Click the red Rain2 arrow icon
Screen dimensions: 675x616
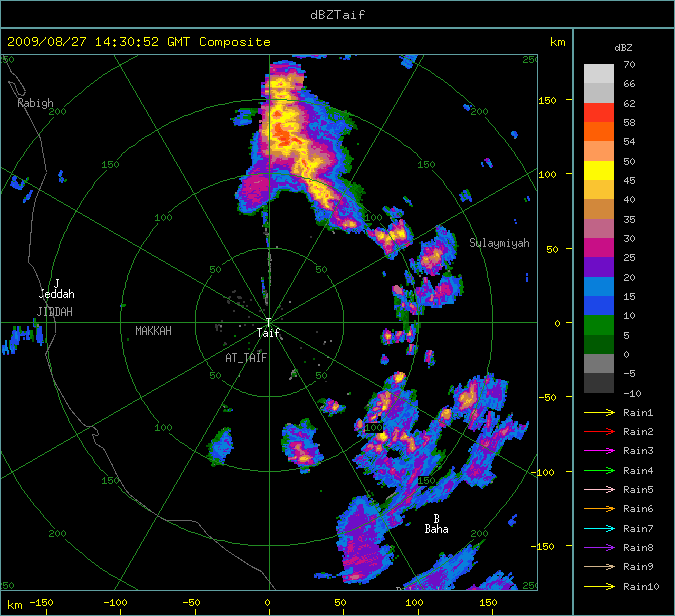pos(601,431)
